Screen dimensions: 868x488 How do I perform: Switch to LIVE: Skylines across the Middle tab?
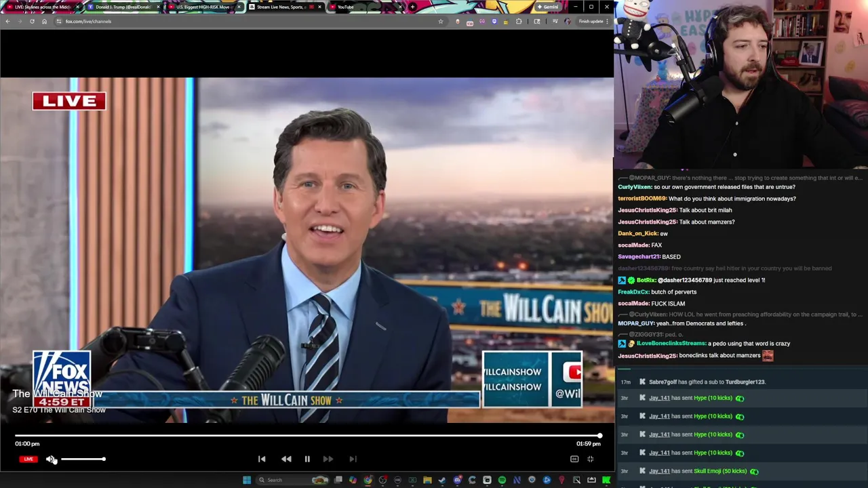pos(42,7)
